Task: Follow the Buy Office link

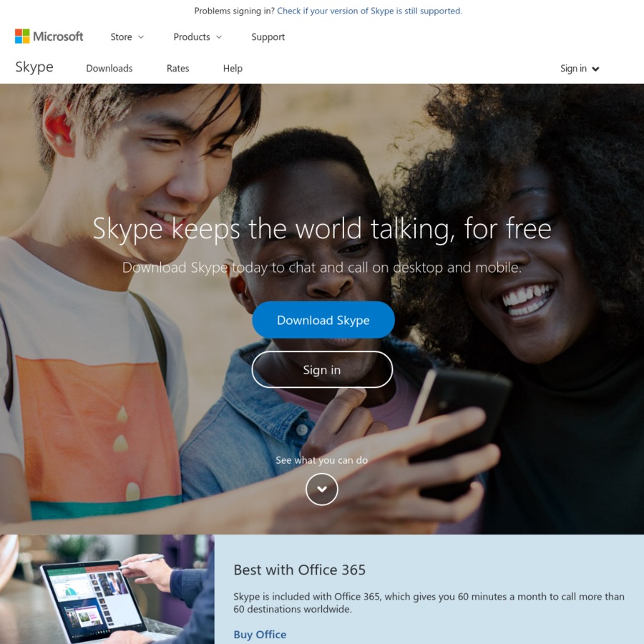Action: click(x=260, y=635)
